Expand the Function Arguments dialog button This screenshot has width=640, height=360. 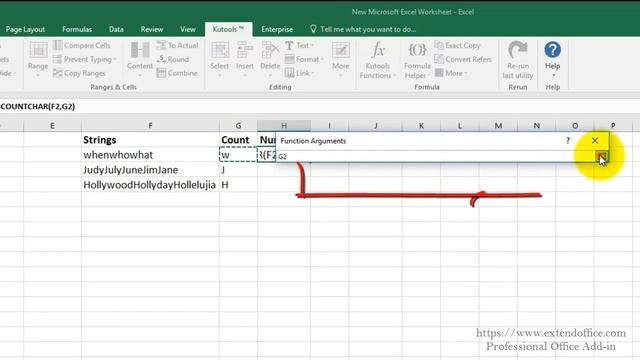(601, 156)
